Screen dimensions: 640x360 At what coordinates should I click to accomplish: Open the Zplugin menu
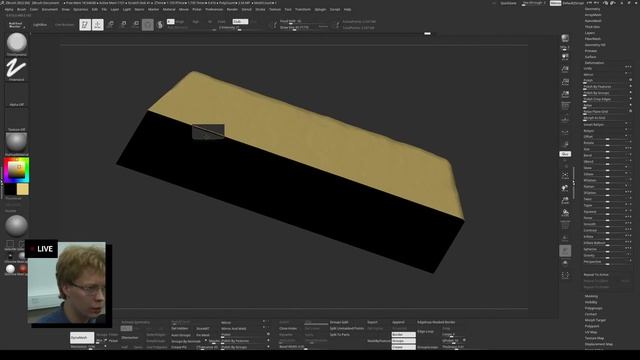click(320, 9)
